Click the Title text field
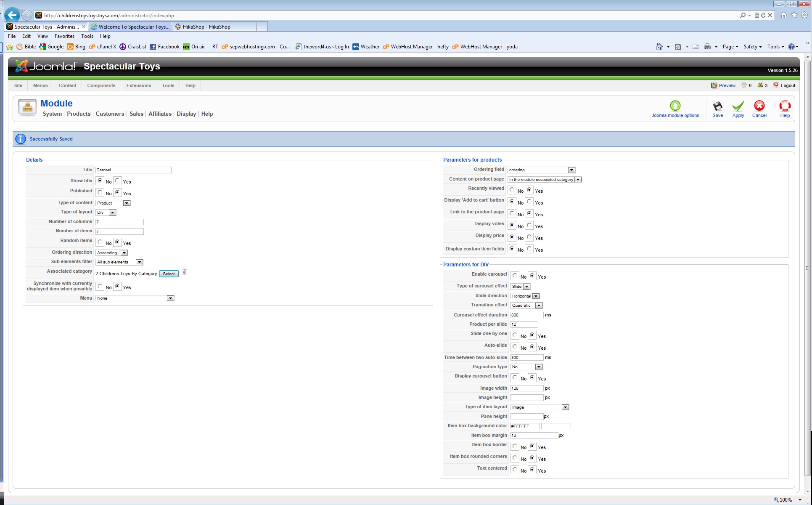812x505 pixels. [133, 170]
